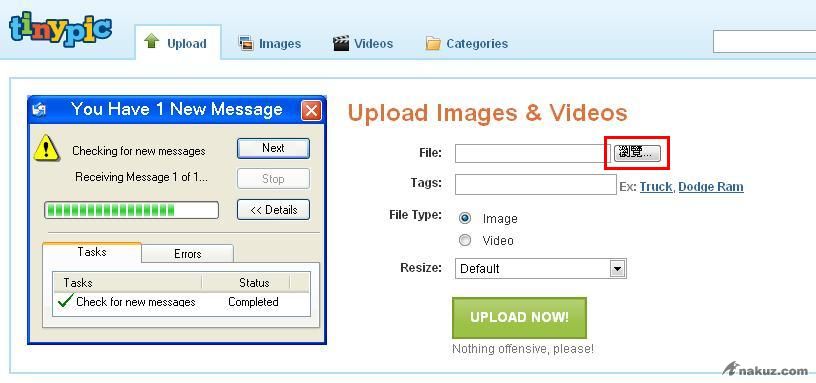Click the Tags input field
The width and height of the screenshot is (816, 383).
pyautogui.click(x=536, y=184)
